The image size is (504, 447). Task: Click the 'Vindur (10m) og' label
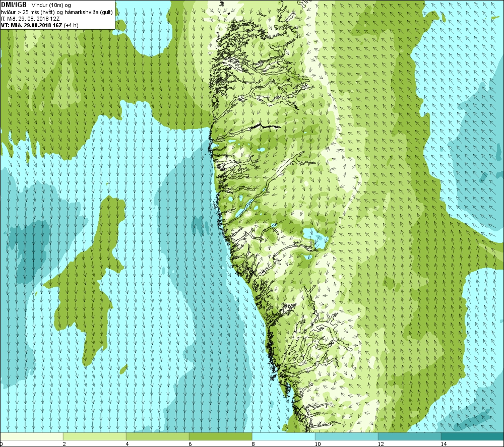[51, 6]
